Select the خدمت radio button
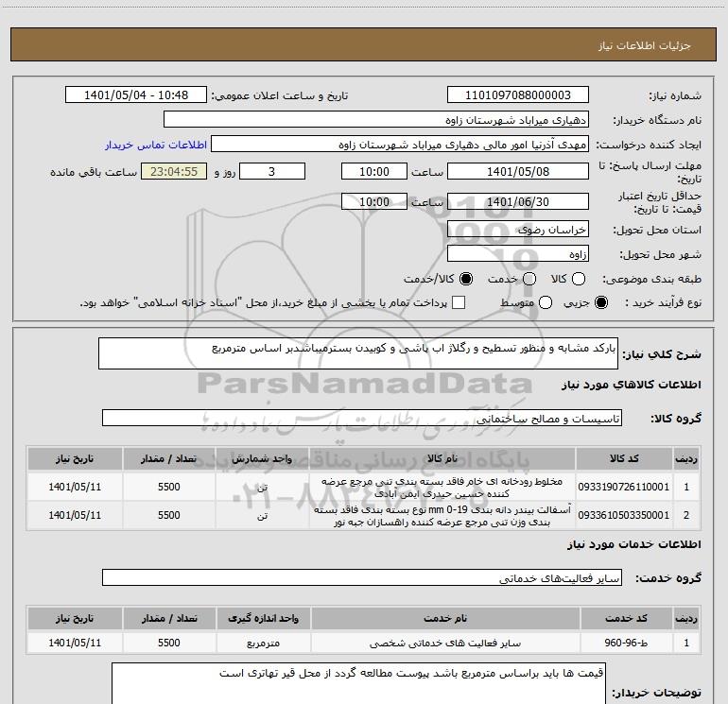This screenshot has width=728, height=704. pos(529,279)
